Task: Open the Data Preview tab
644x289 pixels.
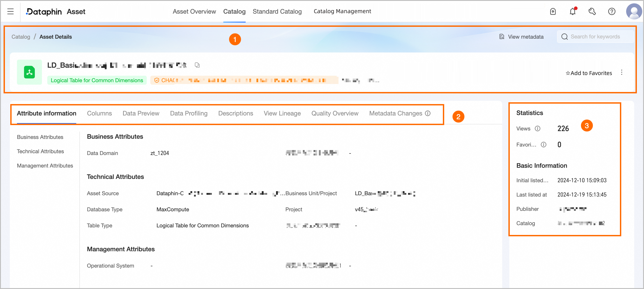Action: coord(141,113)
